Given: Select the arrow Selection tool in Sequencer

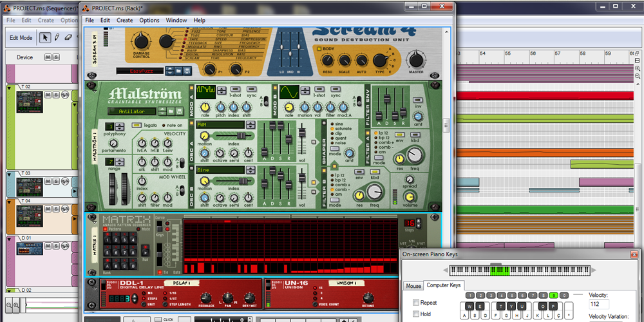Looking at the screenshot, I should click(45, 37).
